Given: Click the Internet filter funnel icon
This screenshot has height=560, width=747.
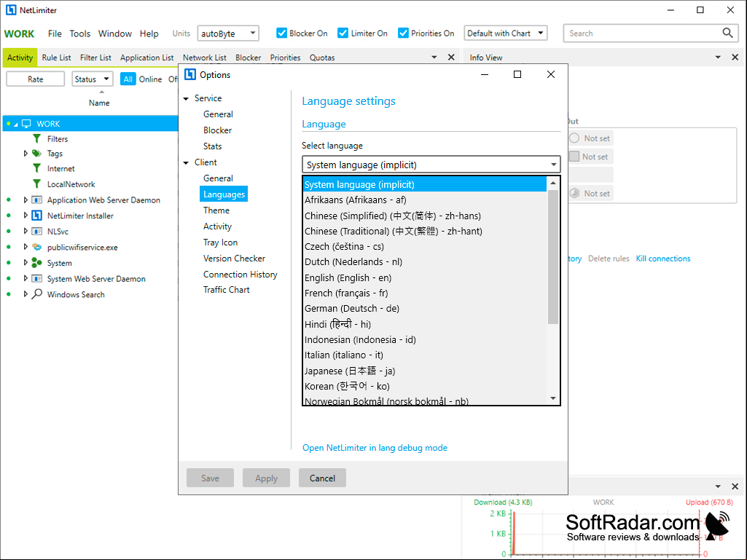Looking at the screenshot, I should pyautogui.click(x=36, y=168).
